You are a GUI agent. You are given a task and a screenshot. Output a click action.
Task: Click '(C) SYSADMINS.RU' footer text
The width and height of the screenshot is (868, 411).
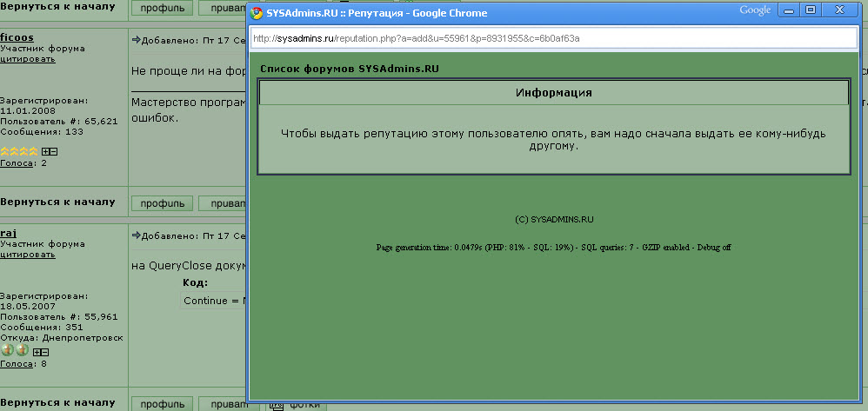(554, 220)
